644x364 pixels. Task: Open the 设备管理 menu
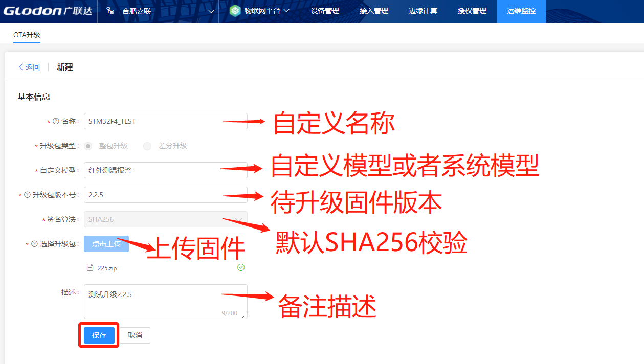[x=324, y=11]
